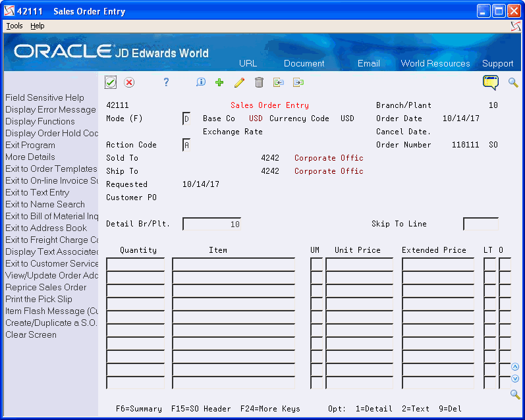This screenshot has width=525, height=420.
Task: Choose Exit to Text Entry
Action: click(x=37, y=192)
